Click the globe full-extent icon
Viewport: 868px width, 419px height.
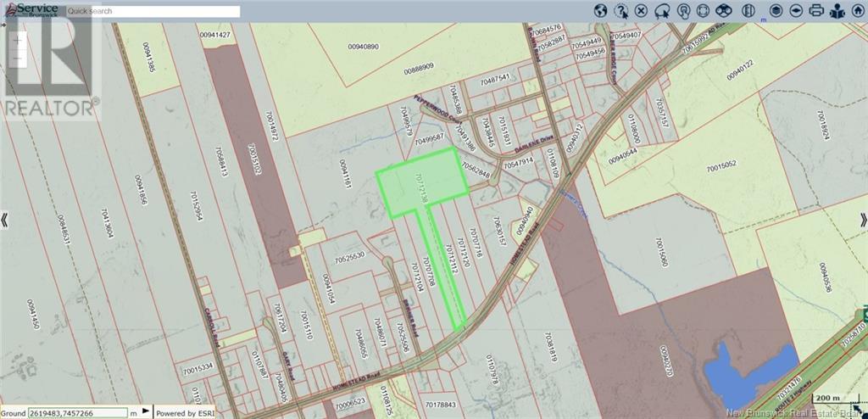(600, 11)
